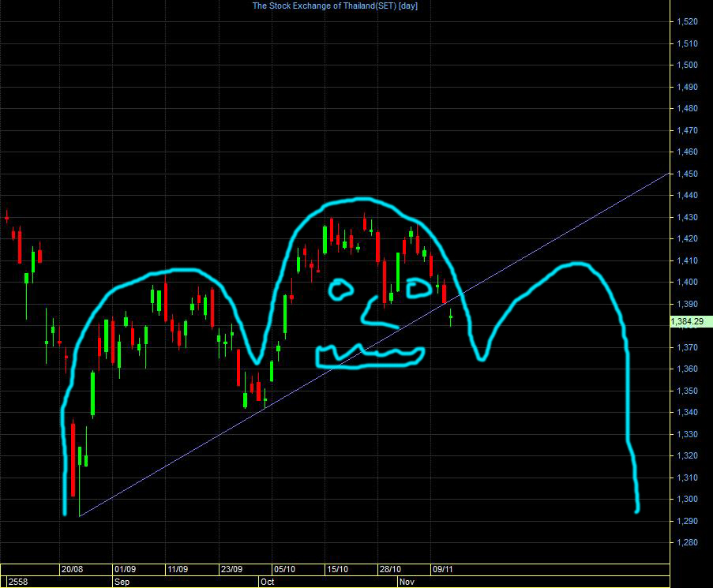The image size is (713, 588).
Task: Select the 1,490 price level label
Action: coord(687,87)
